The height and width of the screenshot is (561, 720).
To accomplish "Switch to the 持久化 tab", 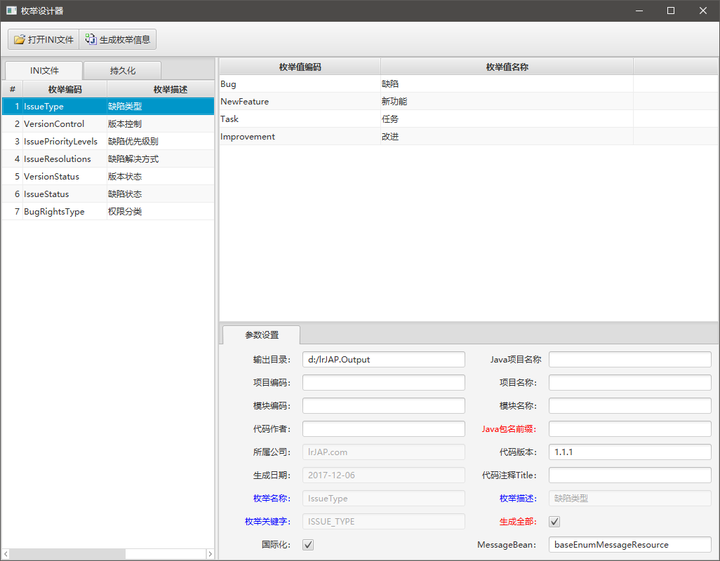I will point(123,71).
